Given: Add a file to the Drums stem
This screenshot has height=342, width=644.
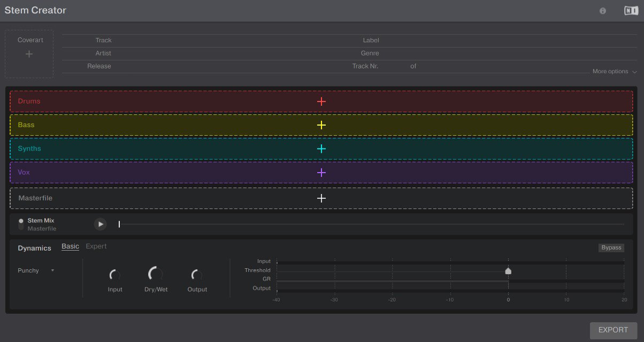Looking at the screenshot, I should [321, 102].
